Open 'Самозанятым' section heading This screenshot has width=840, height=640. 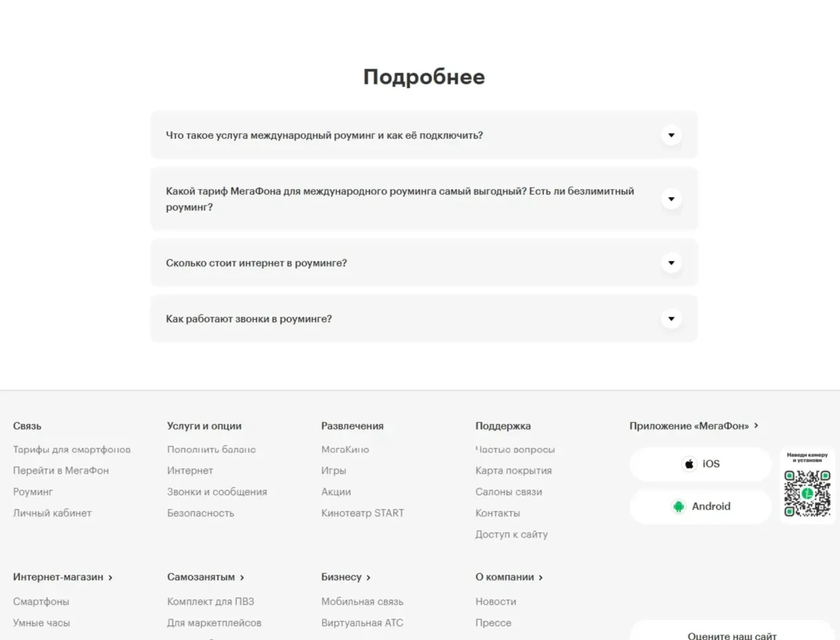click(201, 577)
